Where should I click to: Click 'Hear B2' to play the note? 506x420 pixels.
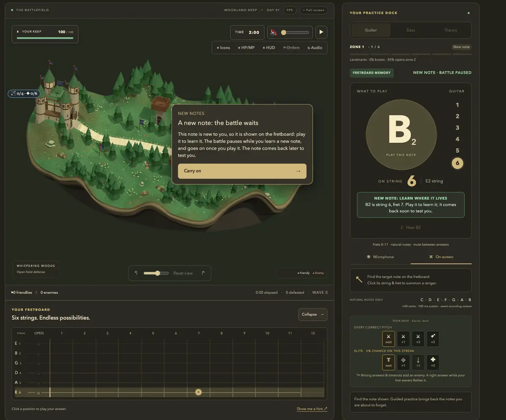click(x=410, y=227)
